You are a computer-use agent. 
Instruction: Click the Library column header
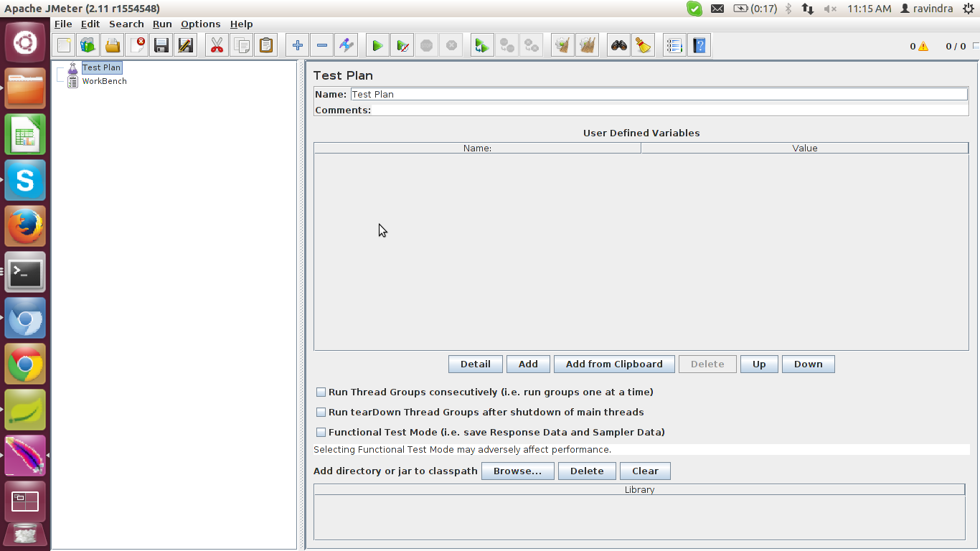click(x=639, y=489)
